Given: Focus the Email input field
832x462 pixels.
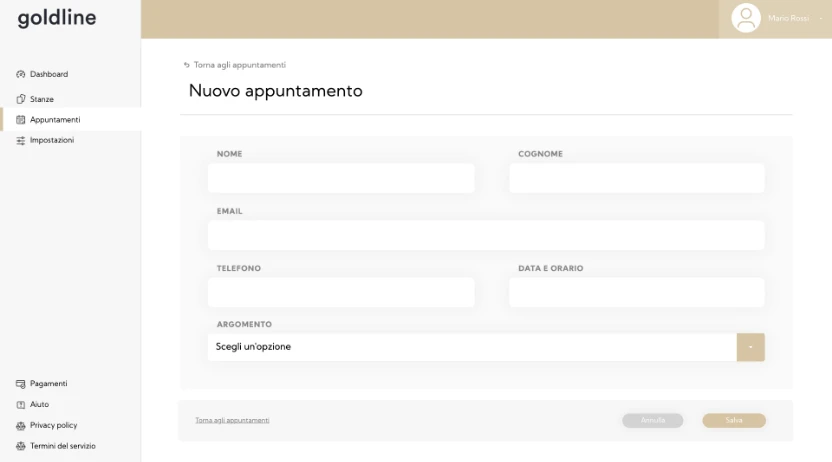Looking at the screenshot, I should point(486,236).
